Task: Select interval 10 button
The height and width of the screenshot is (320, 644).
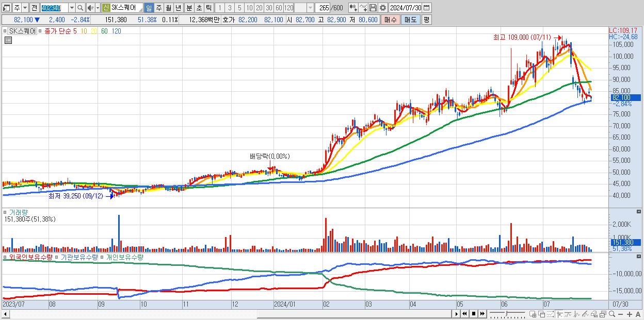Action: [x=249, y=8]
